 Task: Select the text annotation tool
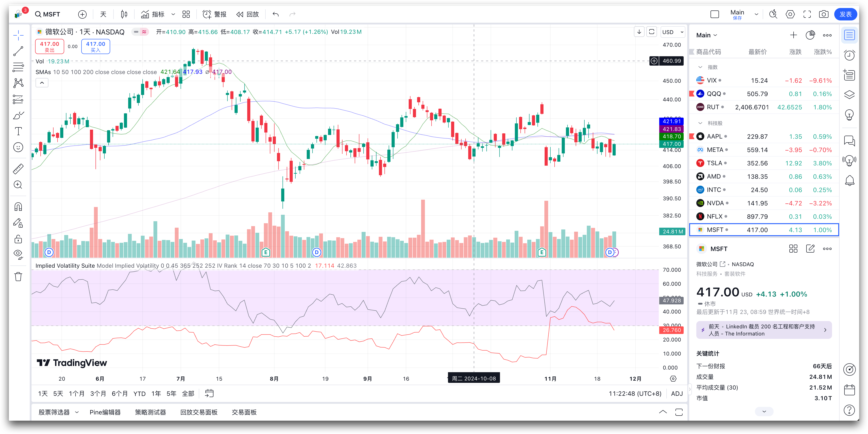coord(18,131)
